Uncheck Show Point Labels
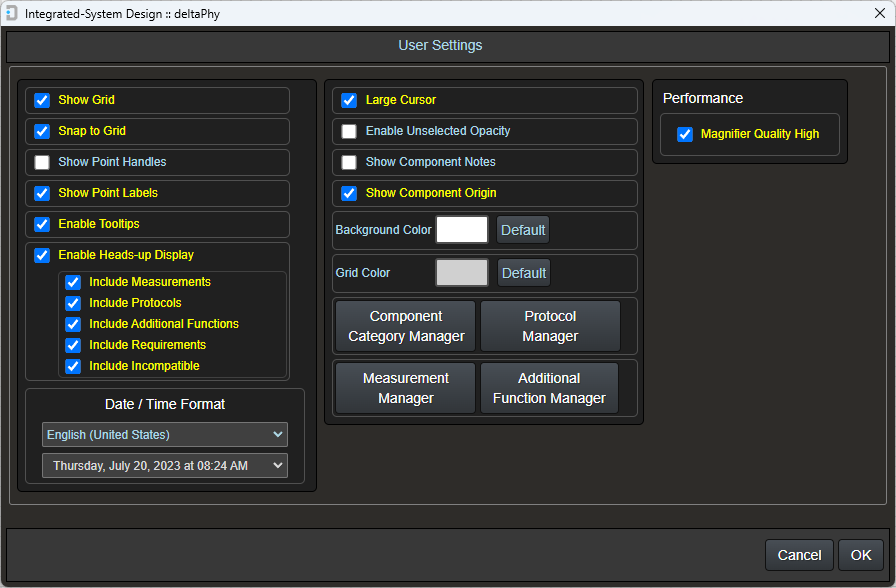The width and height of the screenshot is (896, 588). click(x=41, y=193)
